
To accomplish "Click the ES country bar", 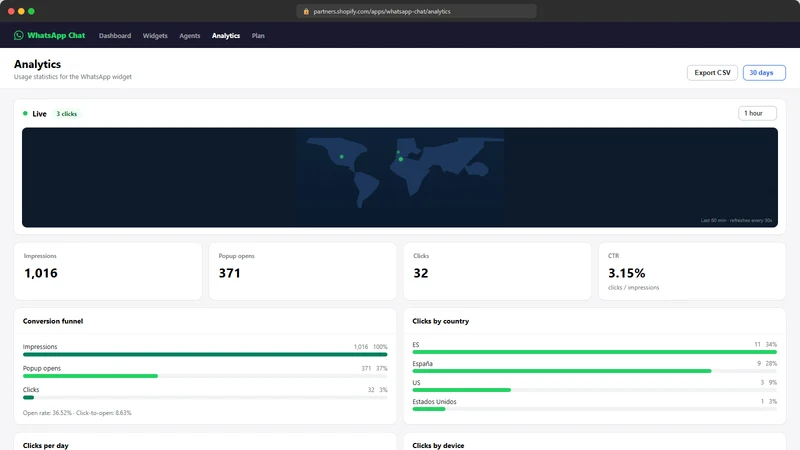I will [594, 352].
